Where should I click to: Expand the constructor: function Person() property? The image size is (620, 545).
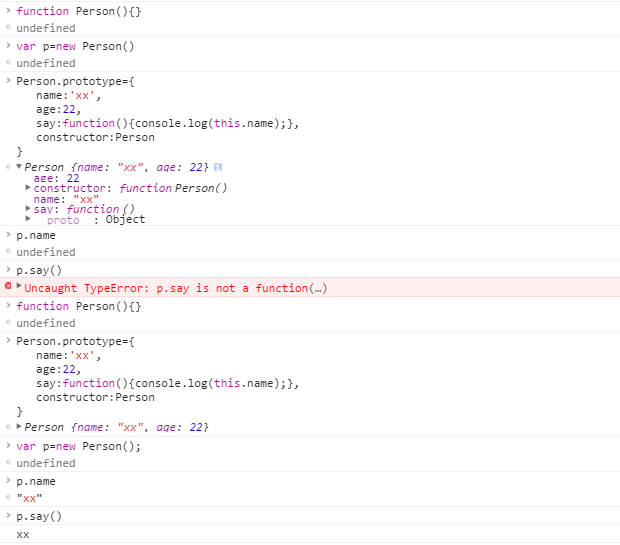click(x=28, y=188)
